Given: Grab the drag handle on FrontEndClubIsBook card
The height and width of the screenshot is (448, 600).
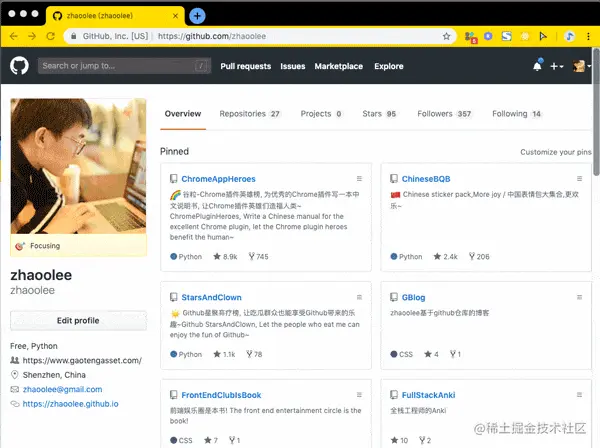Looking at the screenshot, I should pyautogui.click(x=359, y=395).
